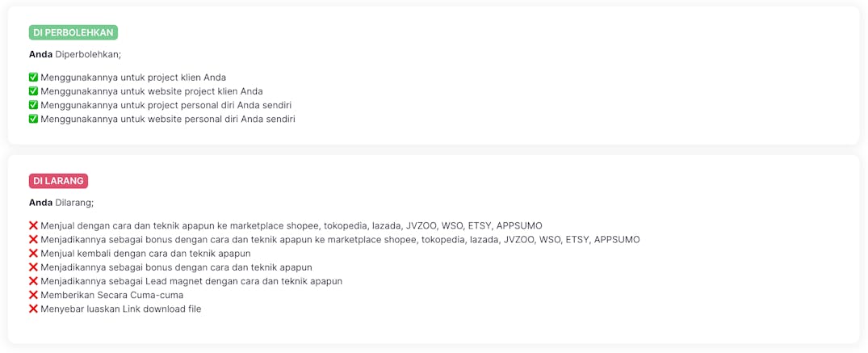Click red X beside Menjual marketplace shopee line
Viewport: 868px width, 353px height.
tap(34, 225)
